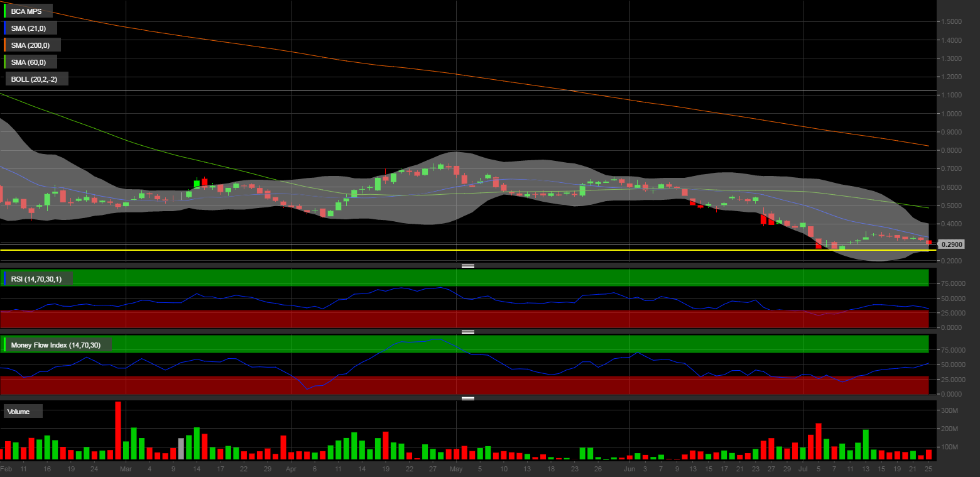
Task: Click the BCA MPS series legend label
Action: [x=26, y=11]
